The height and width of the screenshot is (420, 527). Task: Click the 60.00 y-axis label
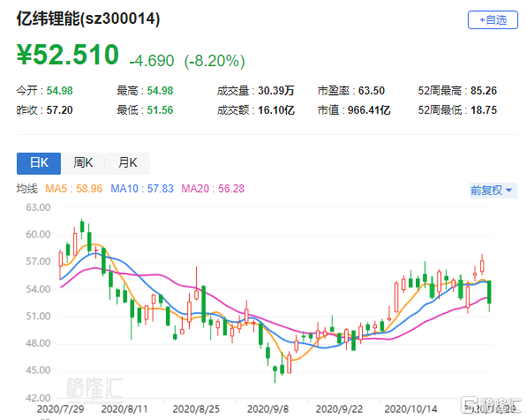38,235
